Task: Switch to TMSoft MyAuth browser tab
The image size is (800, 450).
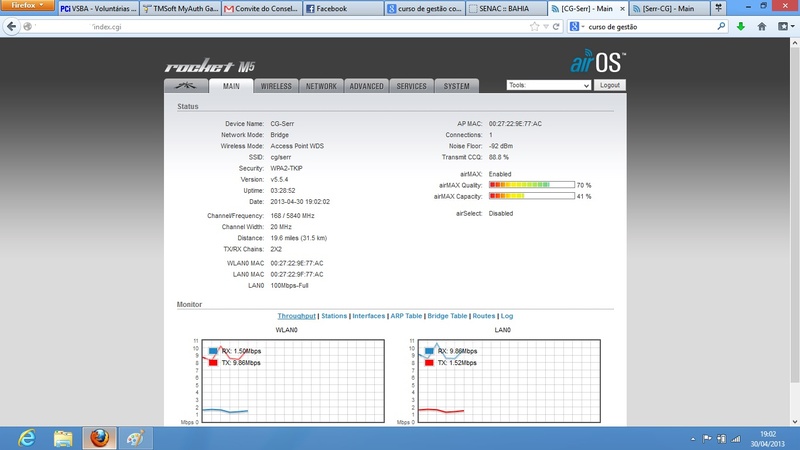Action: [x=180, y=9]
